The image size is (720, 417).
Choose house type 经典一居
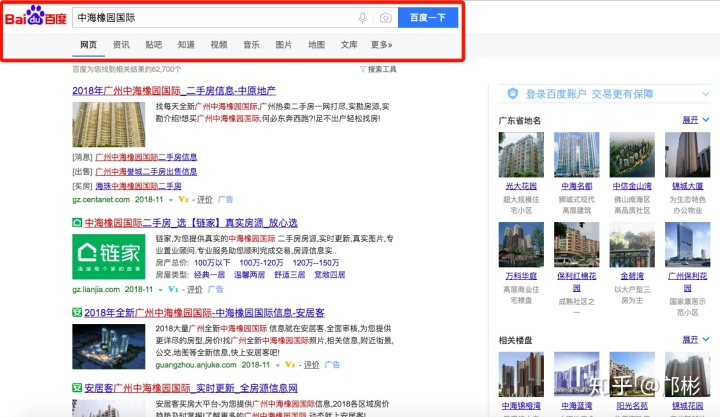(209, 275)
